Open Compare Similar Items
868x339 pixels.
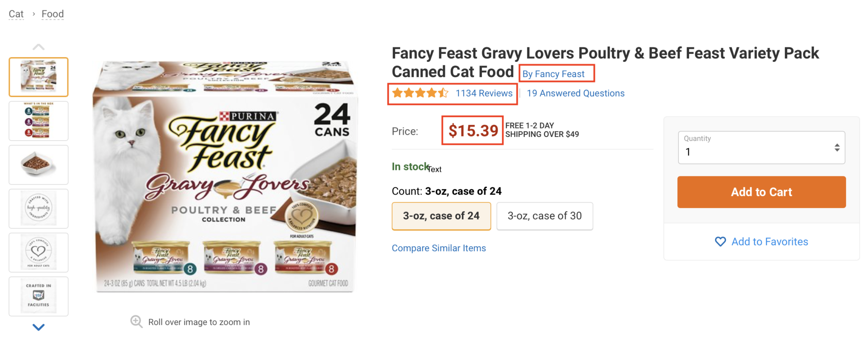tap(439, 248)
